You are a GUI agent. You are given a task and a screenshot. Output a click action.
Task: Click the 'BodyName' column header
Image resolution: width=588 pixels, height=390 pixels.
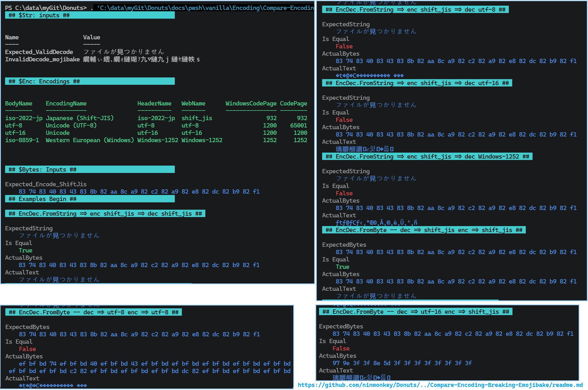point(19,103)
